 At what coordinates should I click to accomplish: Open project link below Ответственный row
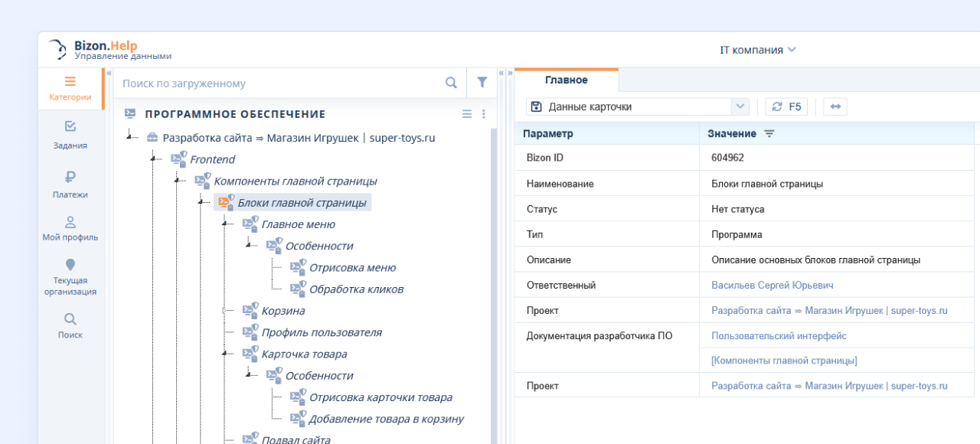(829, 310)
